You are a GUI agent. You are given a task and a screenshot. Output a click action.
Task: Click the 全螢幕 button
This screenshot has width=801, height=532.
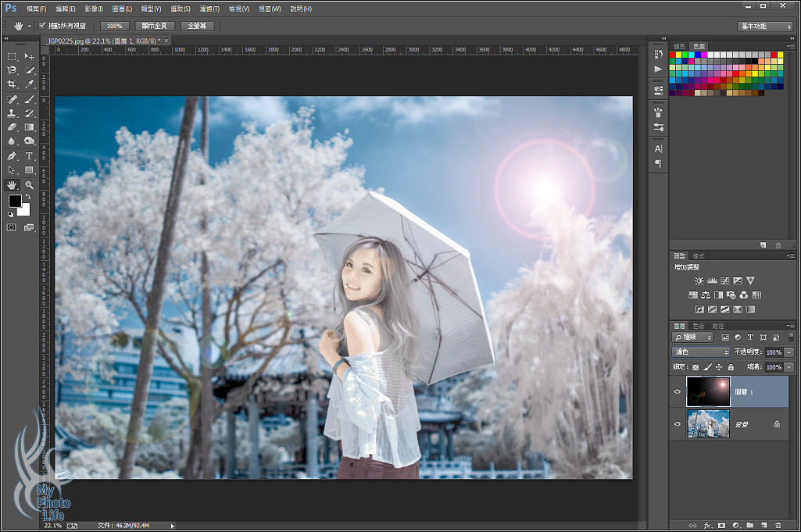(196, 26)
